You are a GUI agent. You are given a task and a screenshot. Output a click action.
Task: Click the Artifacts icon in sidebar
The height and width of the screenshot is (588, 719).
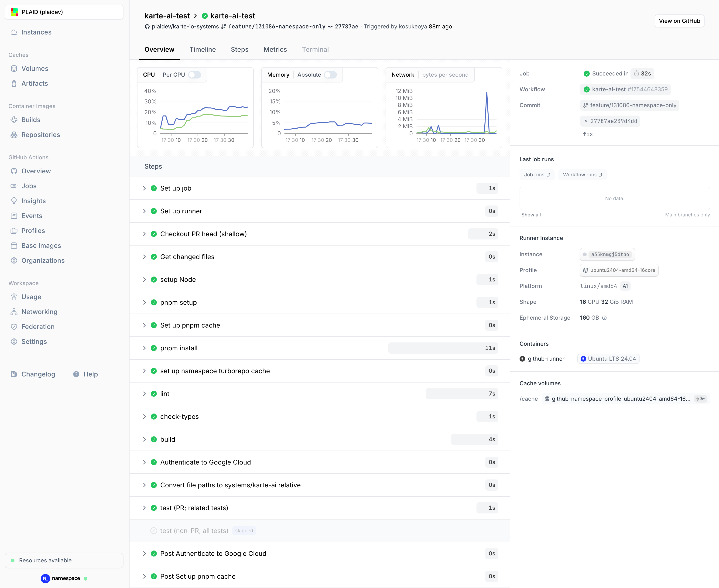point(14,83)
